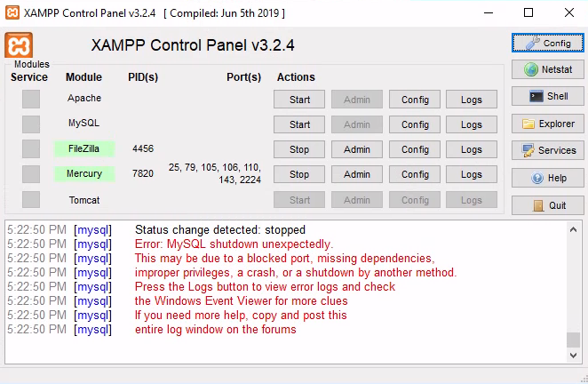The width and height of the screenshot is (588, 384).
Task: Open Apache Logs menu
Action: pyautogui.click(x=472, y=100)
